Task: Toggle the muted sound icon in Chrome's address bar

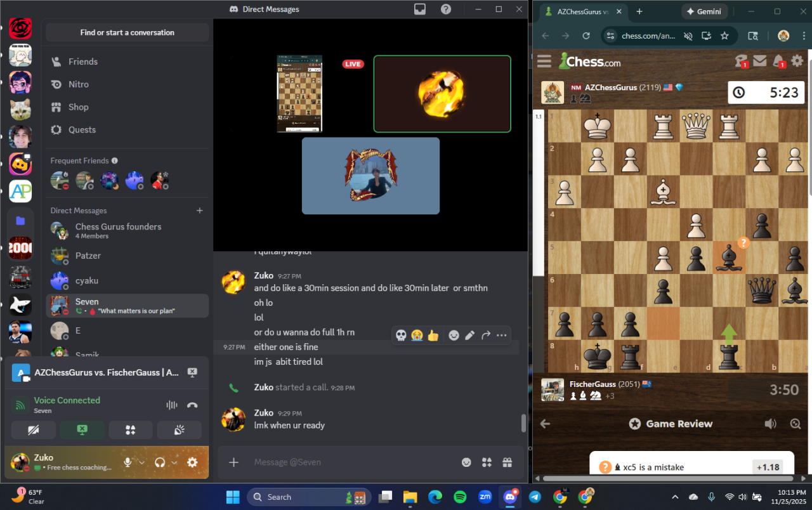Action: point(688,36)
